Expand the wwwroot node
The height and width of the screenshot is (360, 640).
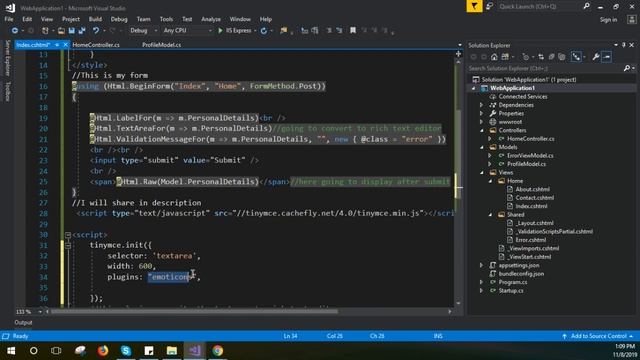tap(482, 122)
